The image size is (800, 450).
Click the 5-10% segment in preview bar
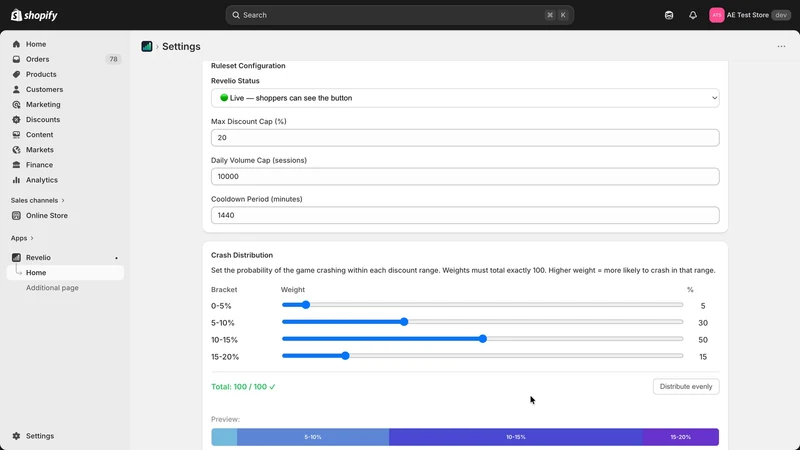[313, 437]
